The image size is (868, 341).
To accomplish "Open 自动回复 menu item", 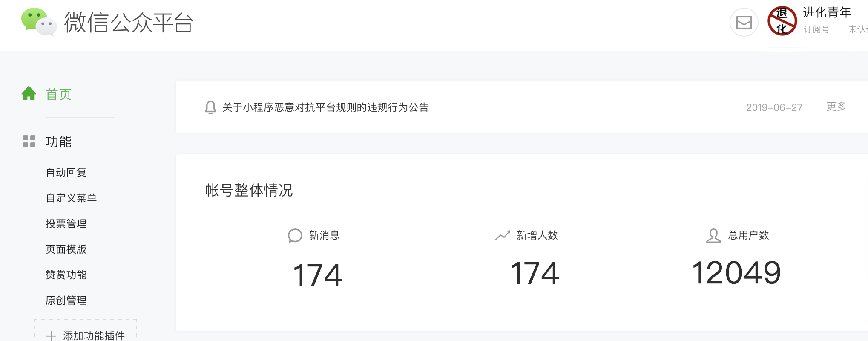I will click(66, 173).
